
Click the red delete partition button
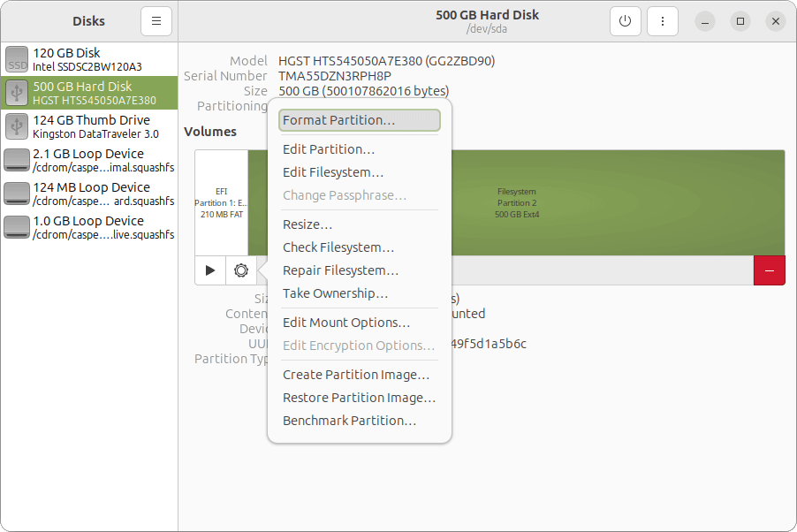click(x=769, y=270)
